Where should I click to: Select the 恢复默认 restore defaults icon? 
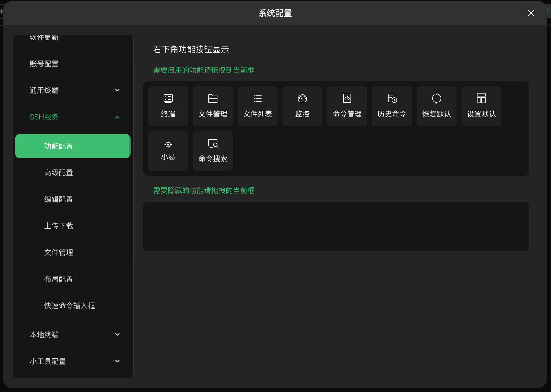tap(436, 106)
